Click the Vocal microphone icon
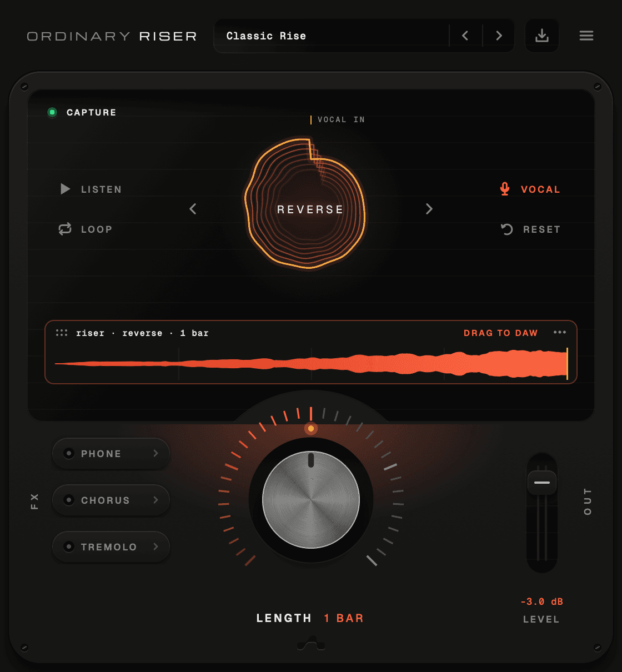Image resolution: width=622 pixels, height=672 pixels. click(505, 189)
